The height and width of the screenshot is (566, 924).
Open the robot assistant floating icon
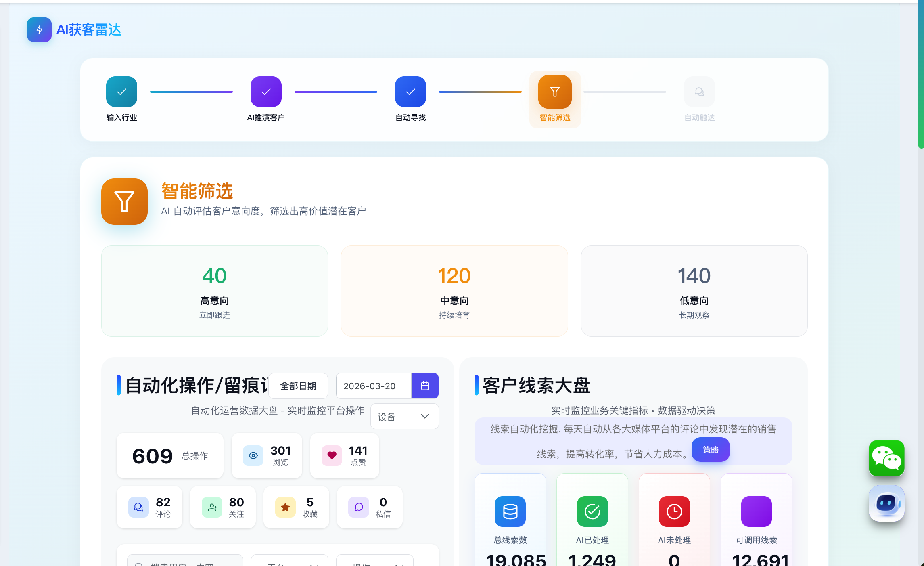[x=886, y=503]
